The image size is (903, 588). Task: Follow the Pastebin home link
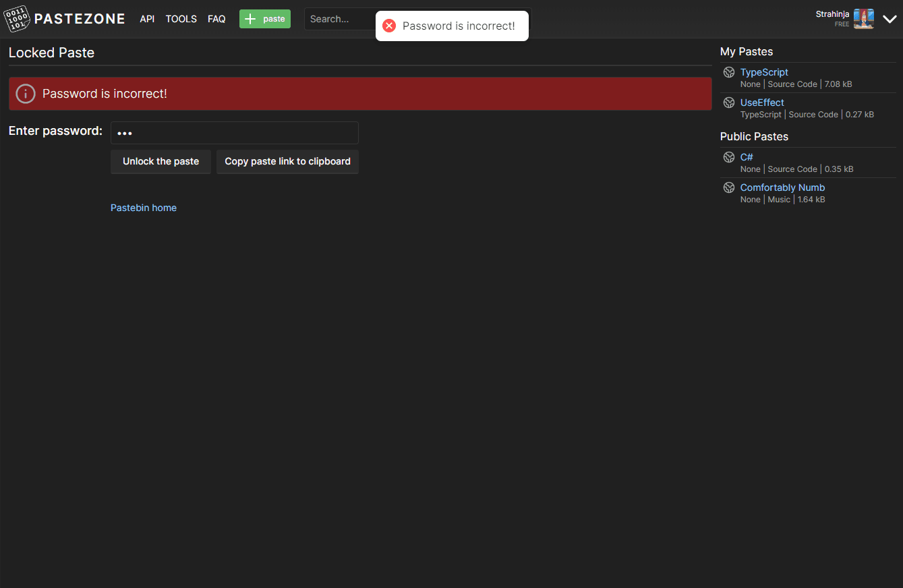click(x=144, y=208)
